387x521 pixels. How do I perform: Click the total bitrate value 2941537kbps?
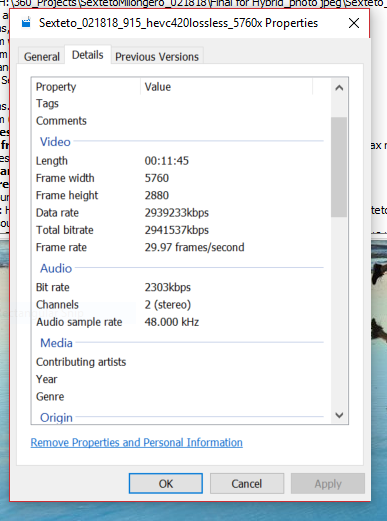tap(177, 230)
